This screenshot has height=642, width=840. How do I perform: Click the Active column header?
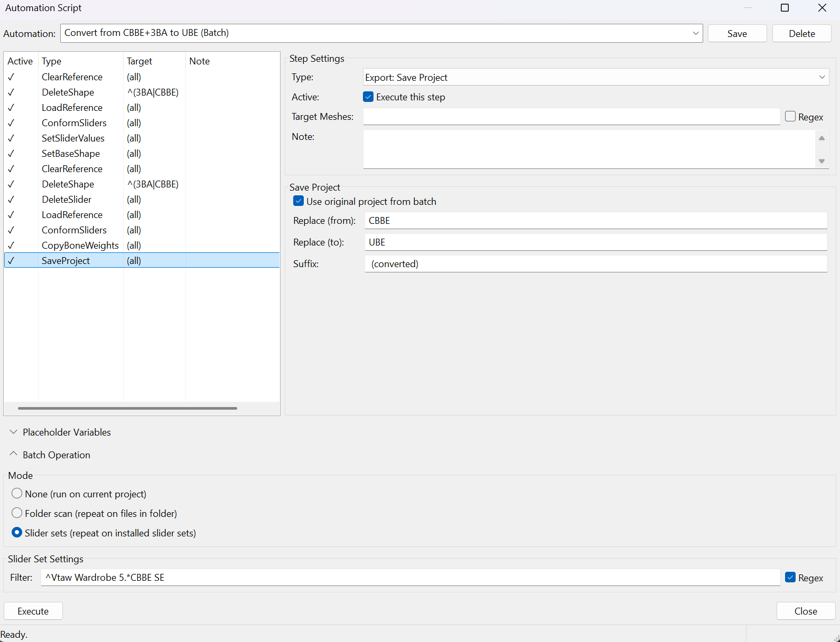(20, 61)
